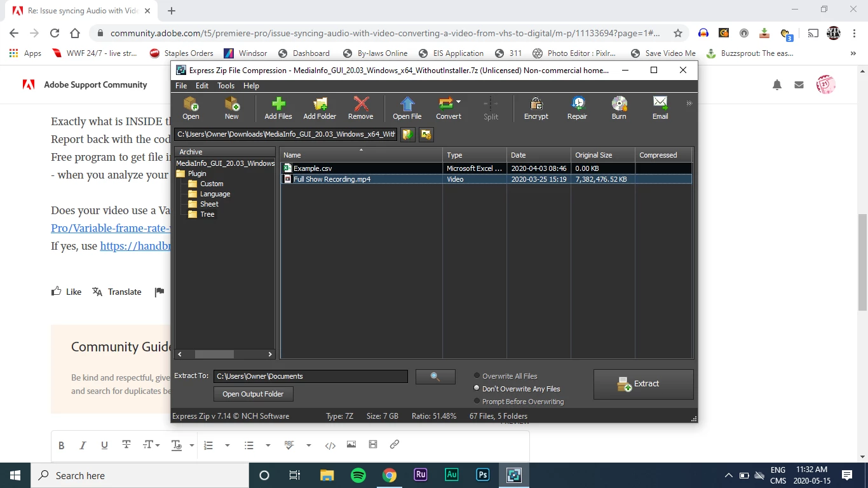Expand the toolbar overflow chevron in Express Zip

click(x=689, y=103)
